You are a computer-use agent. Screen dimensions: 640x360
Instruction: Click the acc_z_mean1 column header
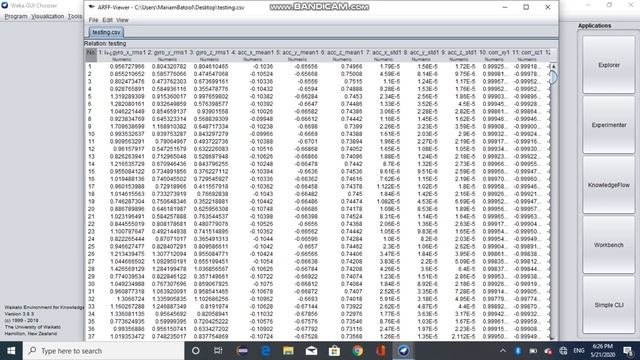click(x=342, y=55)
